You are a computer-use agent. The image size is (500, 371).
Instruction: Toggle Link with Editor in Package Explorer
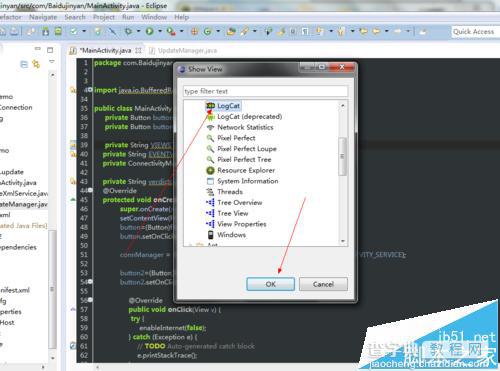click(x=36, y=64)
